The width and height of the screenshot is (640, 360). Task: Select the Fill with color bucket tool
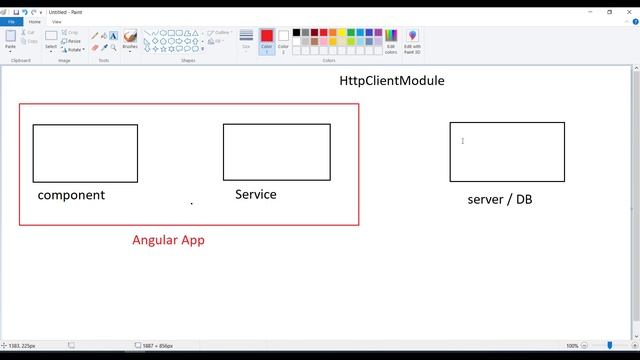[104, 36]
